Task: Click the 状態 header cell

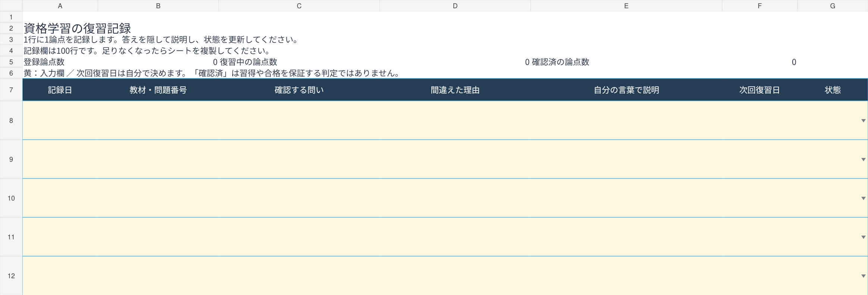Action: [x=833, y=90]
